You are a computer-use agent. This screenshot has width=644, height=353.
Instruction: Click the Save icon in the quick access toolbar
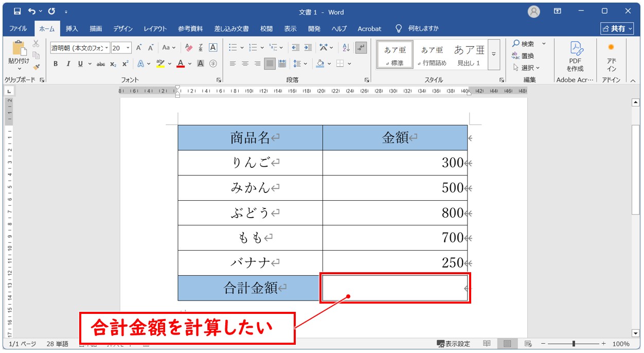[17, 11]
